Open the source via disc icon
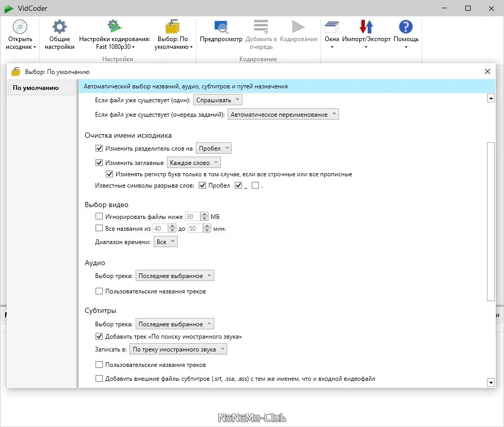The height and width of the screenshot is (427, 504). pos(20,27)
